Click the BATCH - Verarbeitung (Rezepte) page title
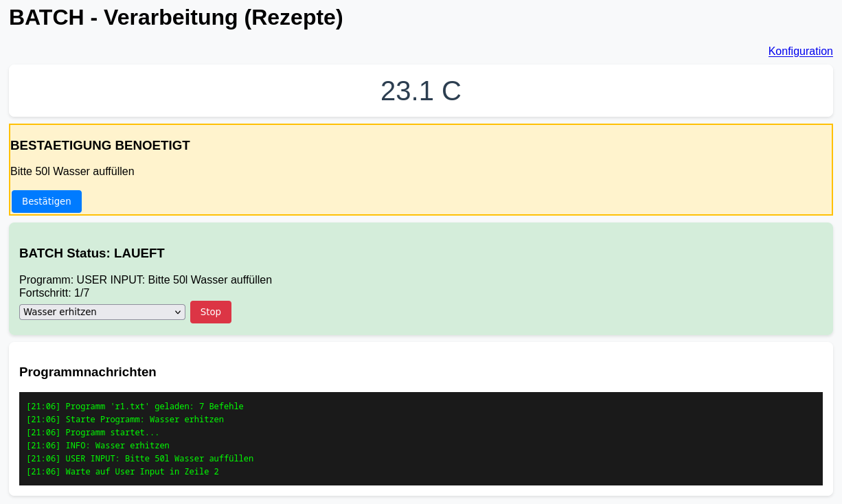Image resolution: width=842 pixels, height=504 pixels. (176, 17)
